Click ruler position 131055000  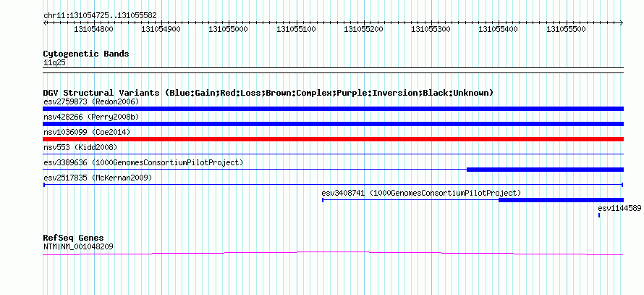click(229, 30)
